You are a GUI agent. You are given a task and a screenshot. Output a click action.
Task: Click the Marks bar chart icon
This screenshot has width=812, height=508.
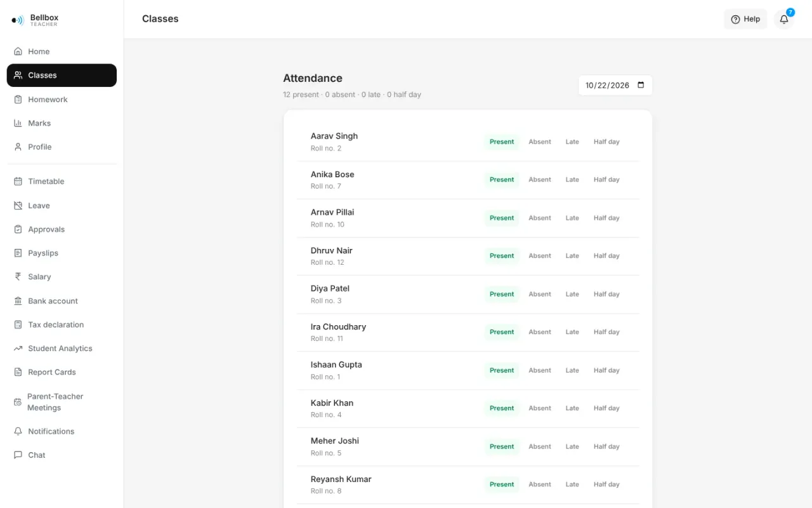(x=18, y=123)
